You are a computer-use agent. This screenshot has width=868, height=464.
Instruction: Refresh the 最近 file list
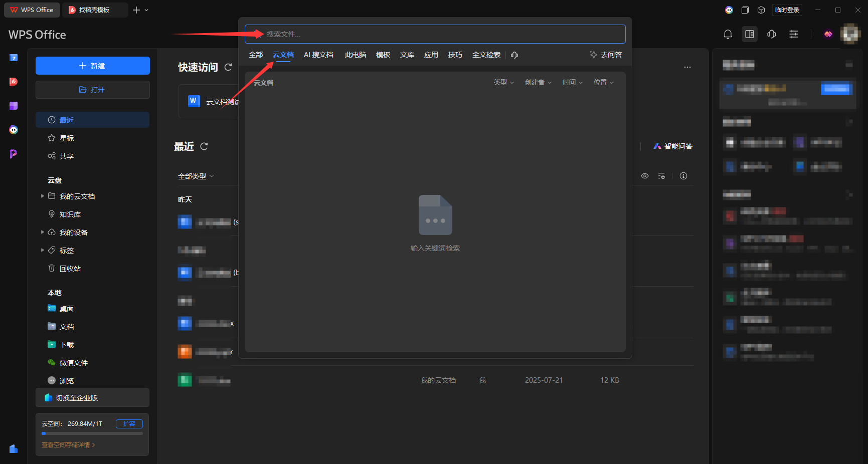[x=204, y=146]
